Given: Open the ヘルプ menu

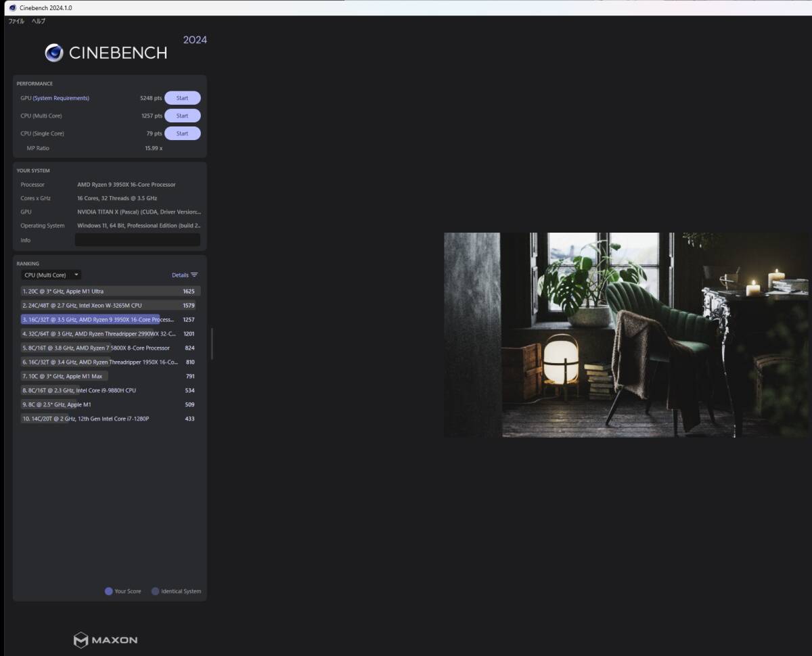Looking at the screenshot, I should pyautogui.click(x=39, y=22).
